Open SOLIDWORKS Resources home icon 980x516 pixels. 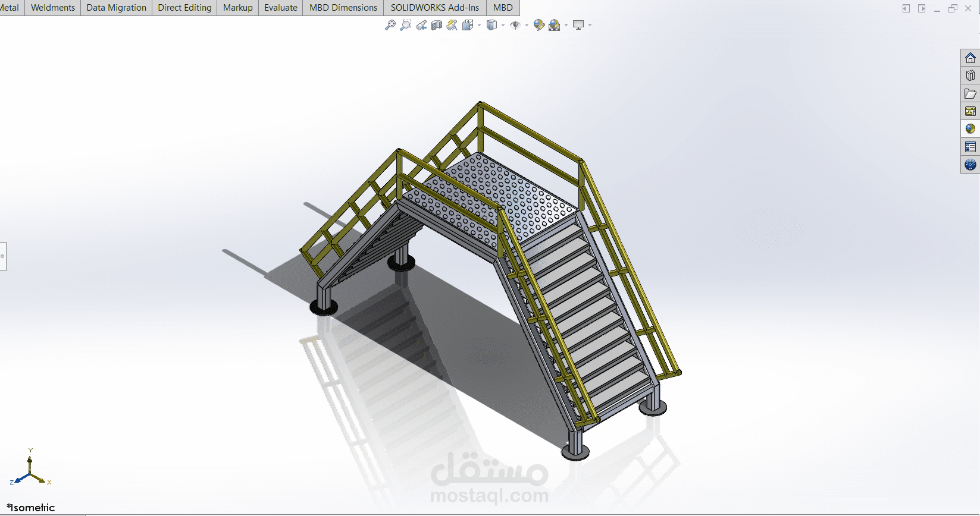click(x=970, y=58)
